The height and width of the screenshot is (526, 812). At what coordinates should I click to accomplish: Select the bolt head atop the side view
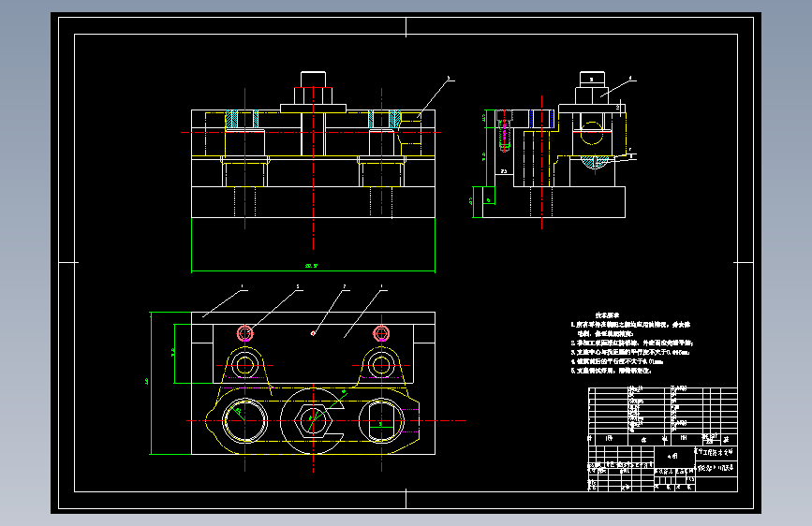pos(592,80)
